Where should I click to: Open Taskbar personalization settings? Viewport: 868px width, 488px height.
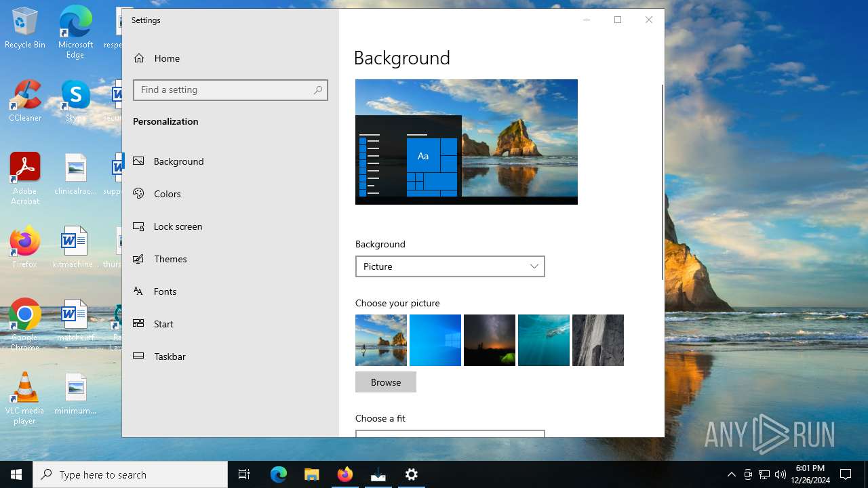pos(230,357)
